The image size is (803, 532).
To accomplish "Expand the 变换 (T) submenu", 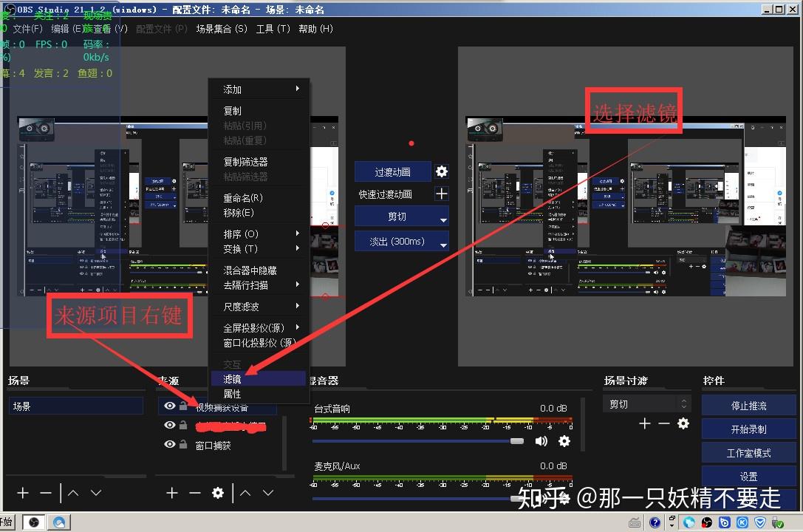I will pyautogui.click(x=259, y=249).
